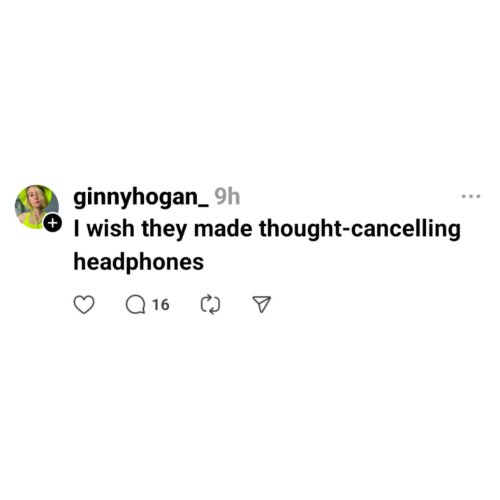Toggle like on ginnyhogan_ thread

84,304
